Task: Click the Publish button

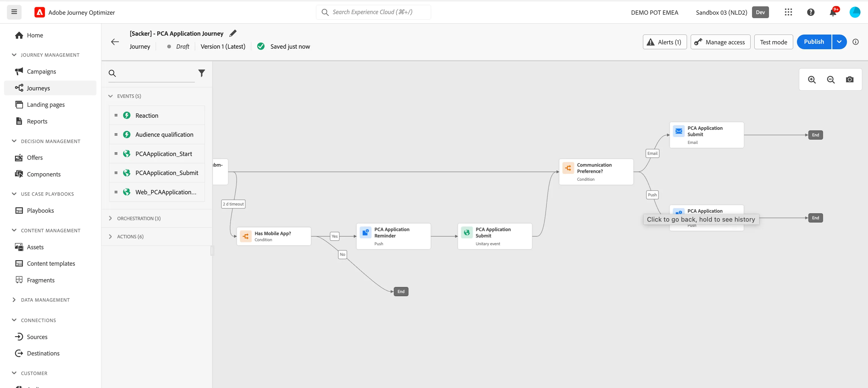Action: coord(814,42)
